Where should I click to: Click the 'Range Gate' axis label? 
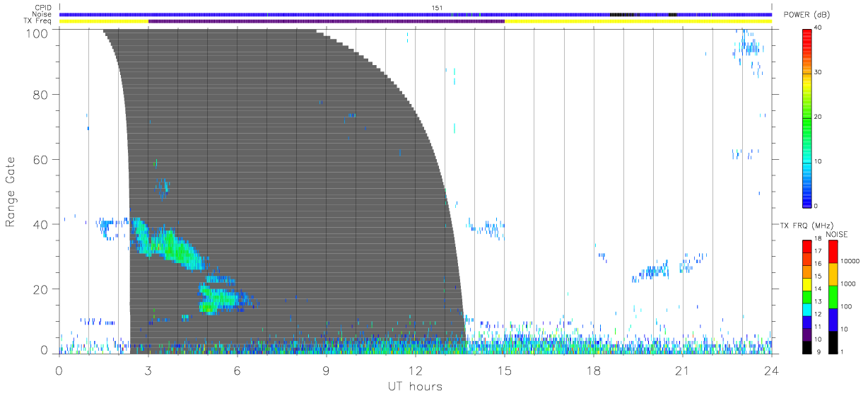click(x=11, y=192)
